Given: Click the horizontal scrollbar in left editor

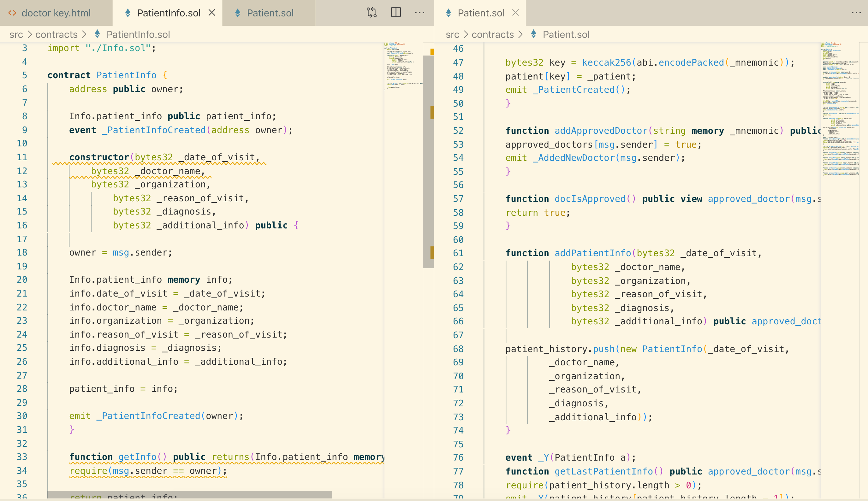Looking at the screenshot, I should pyautogui.click(x=189, y=494).
